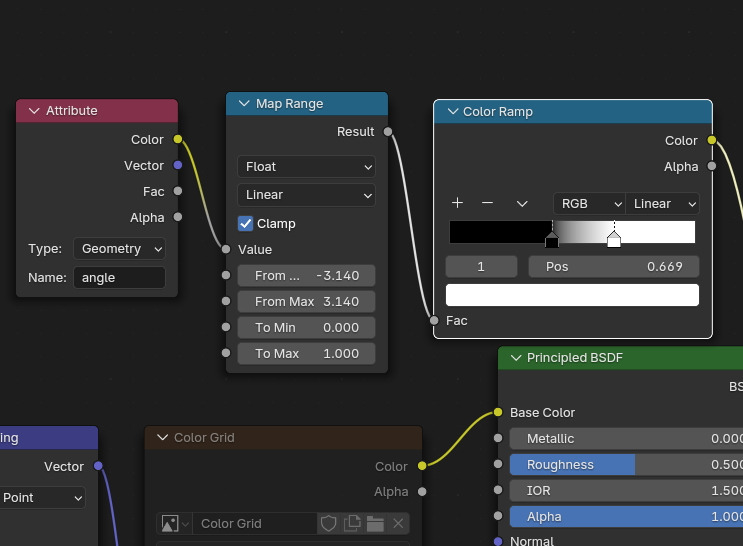Open image file via folder icon
The width and height of the screenshot is (743, 546).
(375, 524)
